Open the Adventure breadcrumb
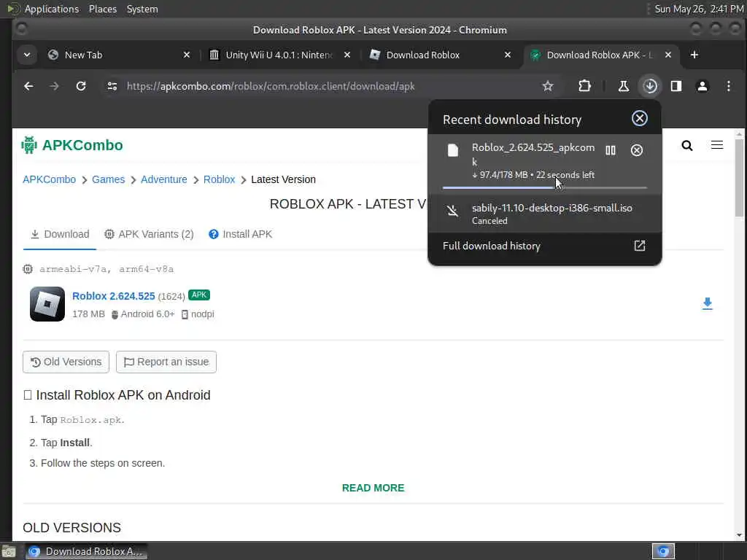Screen dimensions: 747x560 [x=164, y=179]
